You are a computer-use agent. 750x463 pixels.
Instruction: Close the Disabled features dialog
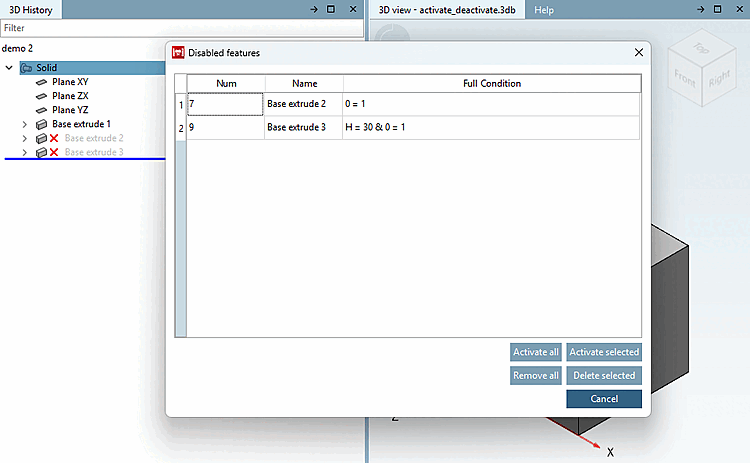639,53
